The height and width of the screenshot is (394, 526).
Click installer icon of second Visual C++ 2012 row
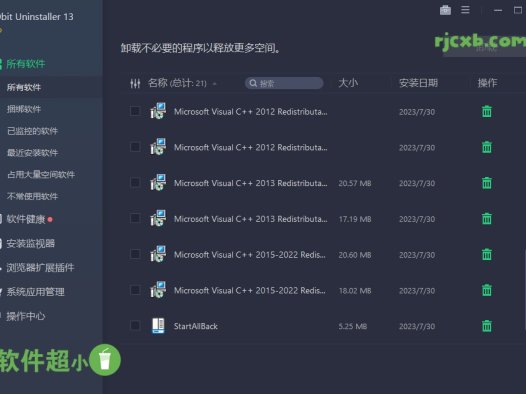158,147
